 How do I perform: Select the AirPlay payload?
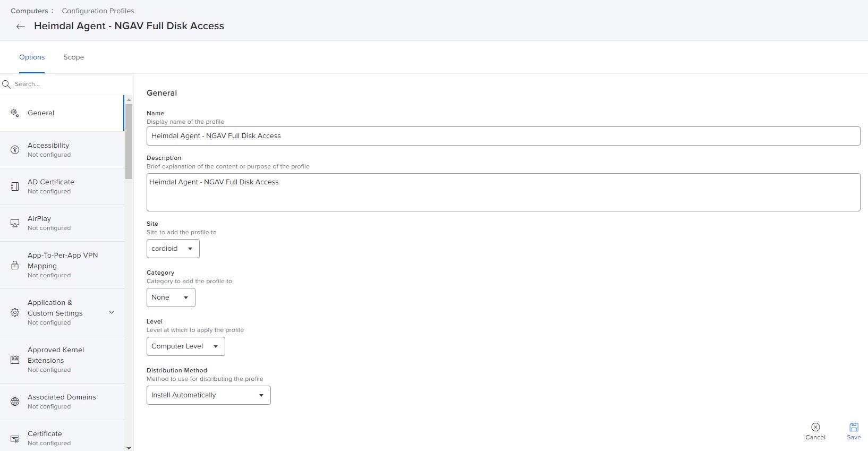coord(62,223)
